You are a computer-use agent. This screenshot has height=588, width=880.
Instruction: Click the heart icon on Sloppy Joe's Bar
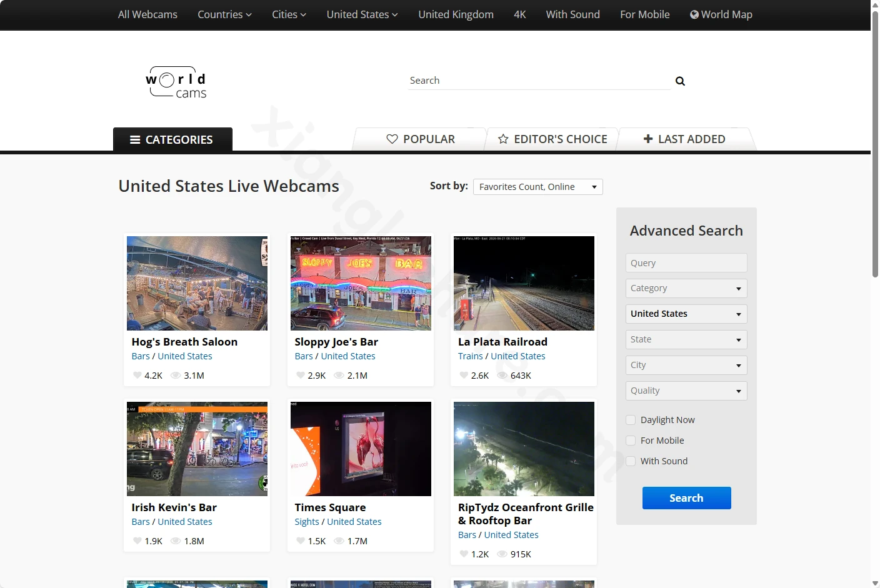tap(301, 376)
